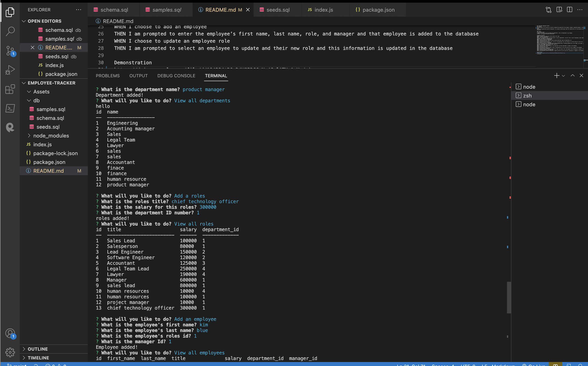588x366 pixels.
Task: Open the PROBLEMS panel tab
Action: [x=108, y=76]
